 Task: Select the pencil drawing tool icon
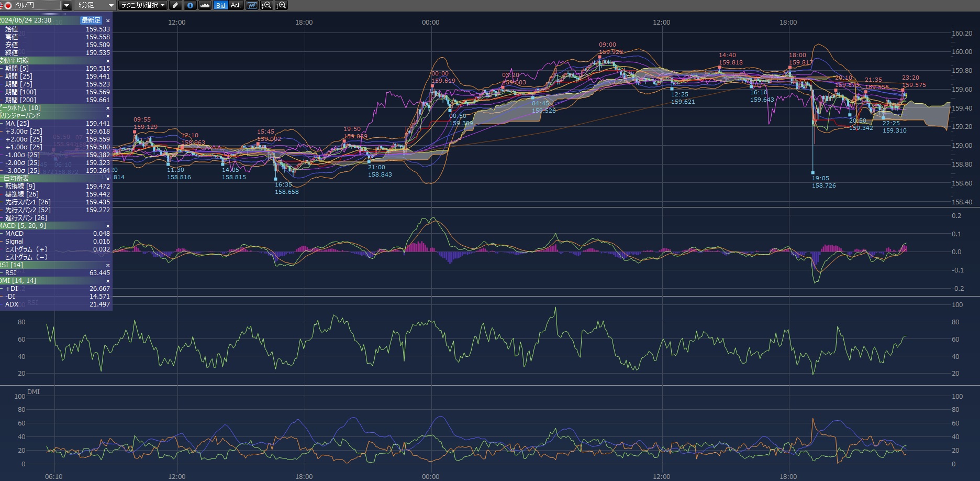(176, 5)
